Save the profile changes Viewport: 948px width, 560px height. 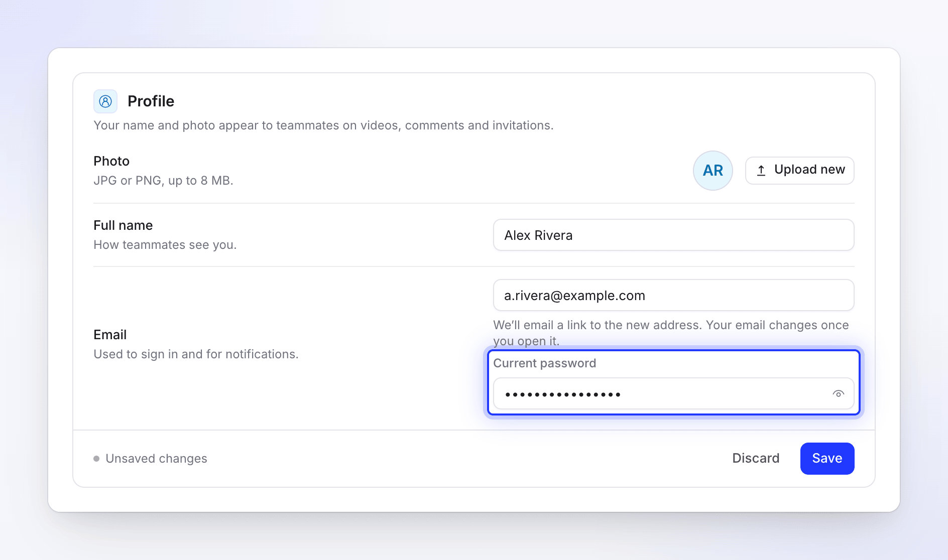tap(827, 459)
